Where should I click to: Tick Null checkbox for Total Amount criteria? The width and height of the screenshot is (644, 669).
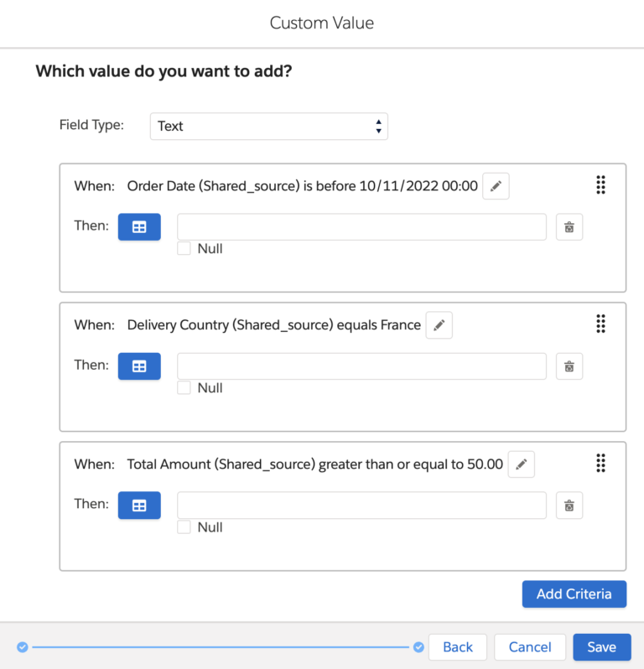tap(184, 526)
